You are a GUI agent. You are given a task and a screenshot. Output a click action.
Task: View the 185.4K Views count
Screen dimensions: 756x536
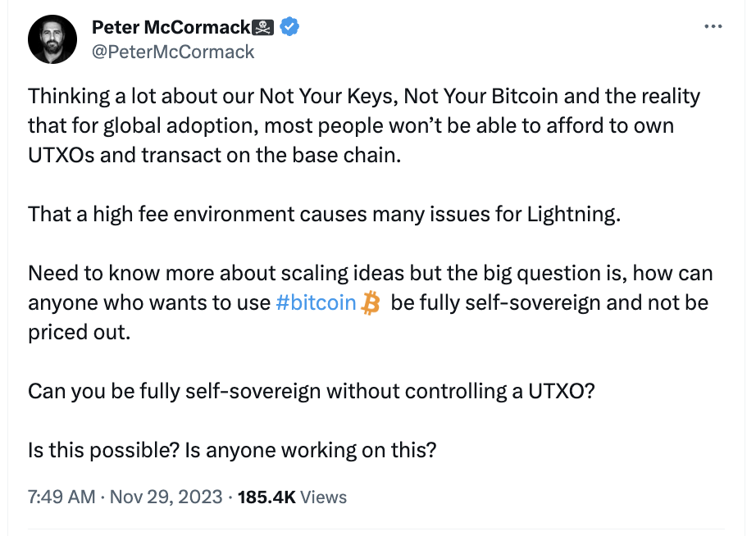click(292, 497)
